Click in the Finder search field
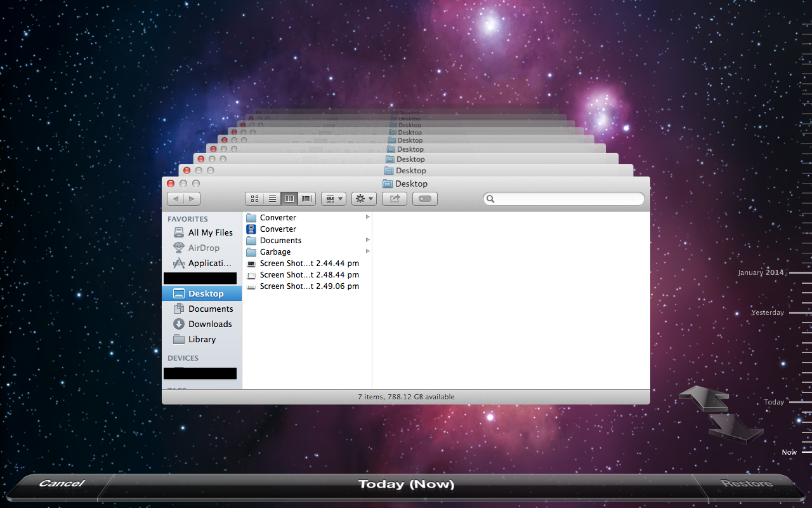This screenshot has height=508, width=812. [564, 199]
